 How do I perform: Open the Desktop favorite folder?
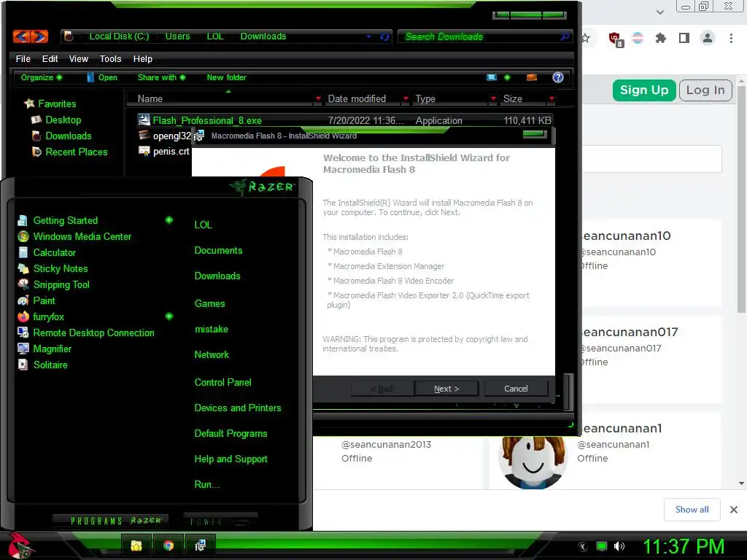(x=56, y=120)
